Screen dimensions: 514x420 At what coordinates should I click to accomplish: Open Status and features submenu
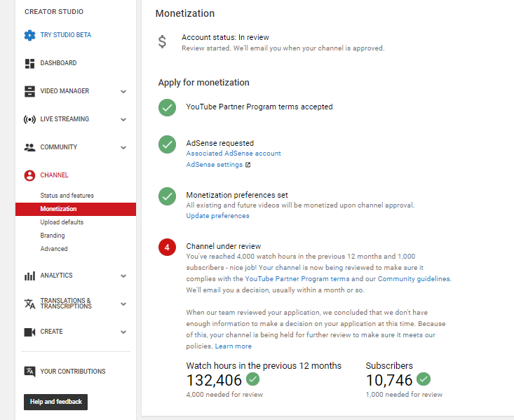coord(67,196)
